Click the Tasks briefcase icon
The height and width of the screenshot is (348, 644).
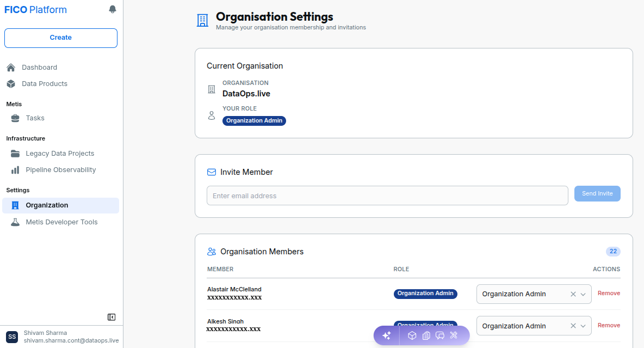tap(15, 118)
